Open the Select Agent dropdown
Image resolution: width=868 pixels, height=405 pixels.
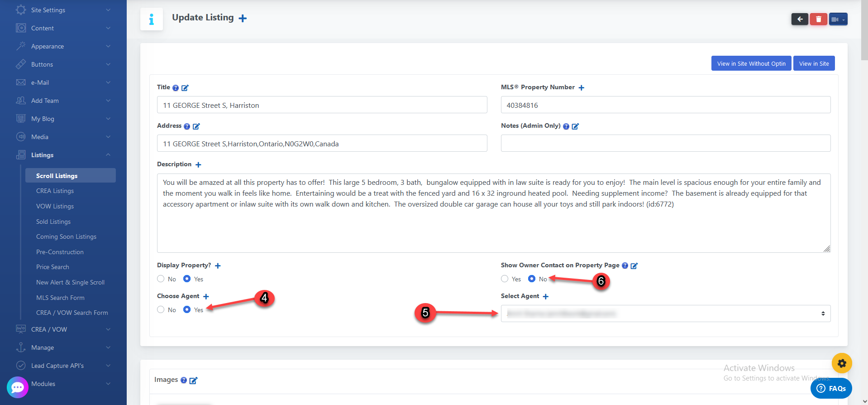coord(665,313)
